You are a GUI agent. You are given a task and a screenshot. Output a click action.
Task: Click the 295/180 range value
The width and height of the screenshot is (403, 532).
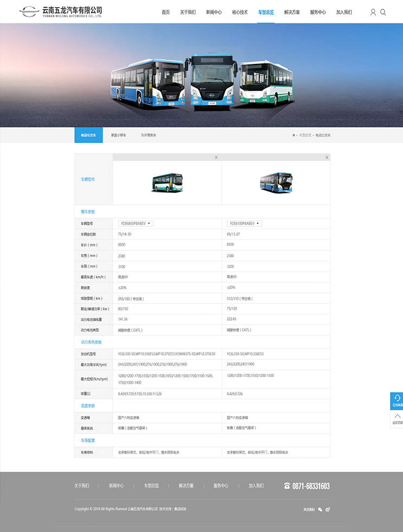point(131,299)
